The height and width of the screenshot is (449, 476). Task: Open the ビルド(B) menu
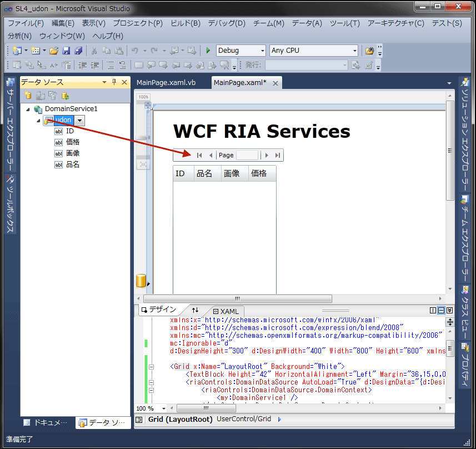186,23
